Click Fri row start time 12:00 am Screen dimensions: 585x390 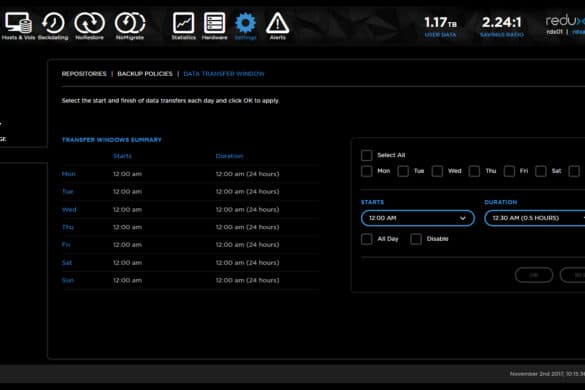pos(127,244)
